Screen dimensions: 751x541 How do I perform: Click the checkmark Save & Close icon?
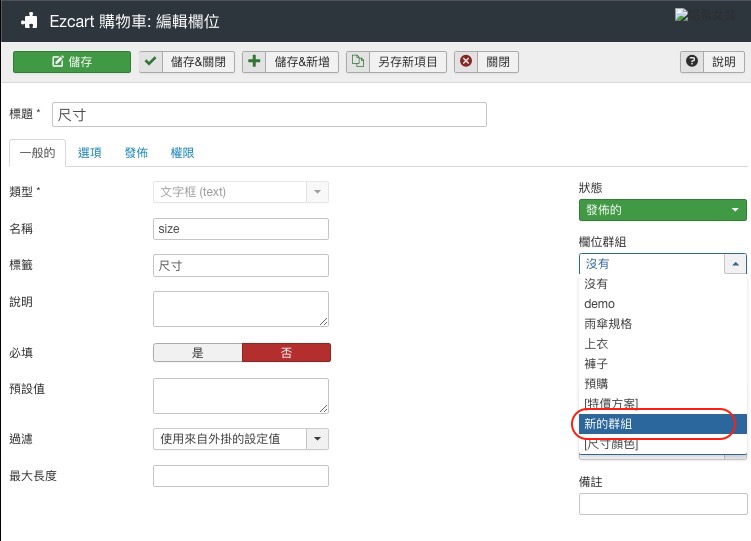point(151,62)
